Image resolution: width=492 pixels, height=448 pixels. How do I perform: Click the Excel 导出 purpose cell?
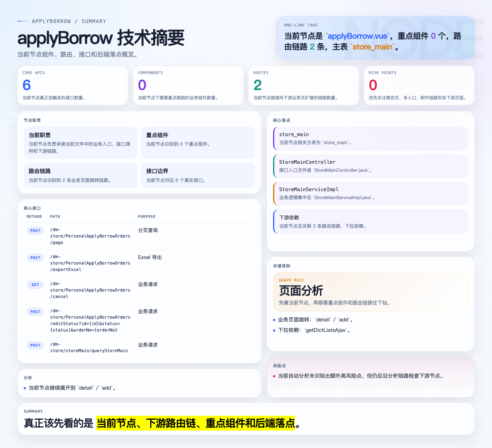click(x=150, y=257)
